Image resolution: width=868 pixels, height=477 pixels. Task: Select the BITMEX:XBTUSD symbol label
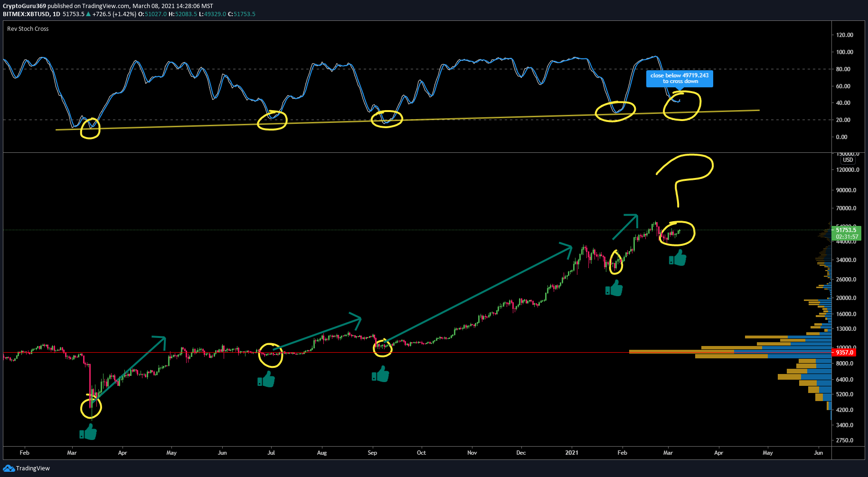pos(26,14)
